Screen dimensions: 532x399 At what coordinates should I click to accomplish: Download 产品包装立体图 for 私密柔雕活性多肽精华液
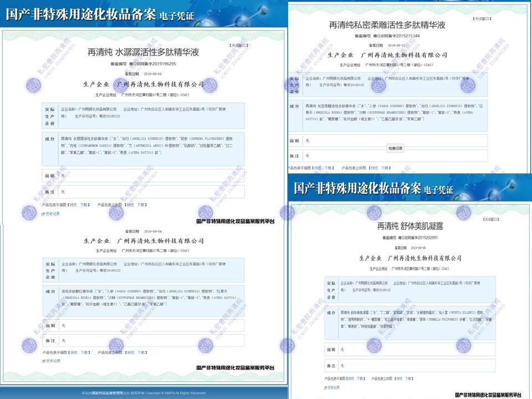point(385,168)
